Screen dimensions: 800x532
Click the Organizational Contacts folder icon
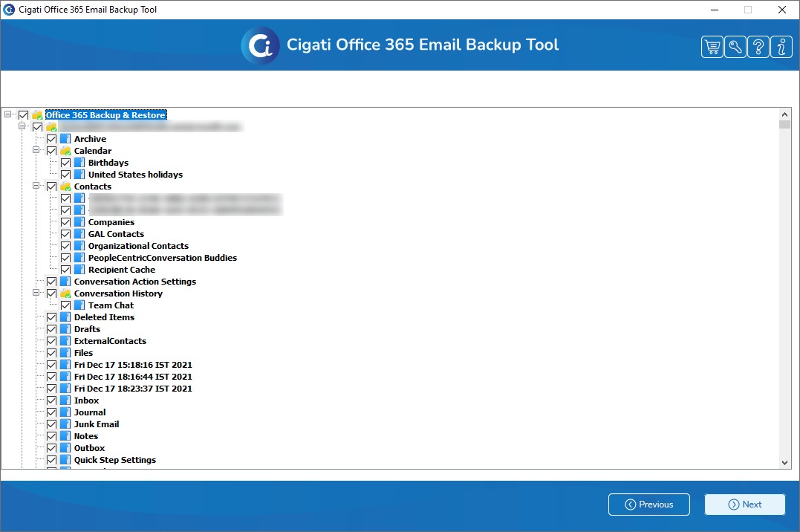[x=79, y=246]
